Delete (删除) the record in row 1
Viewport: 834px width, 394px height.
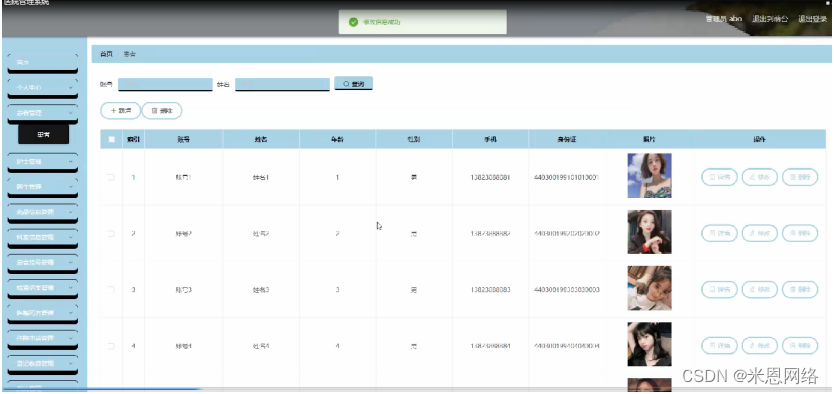[800, 177]
